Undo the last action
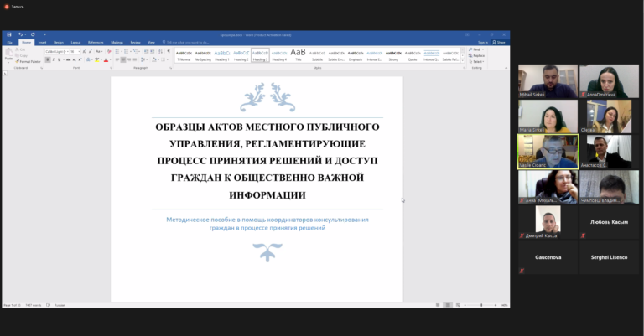Image resolution: width=644 pixels, height=336 pixels. coord(20,34)
